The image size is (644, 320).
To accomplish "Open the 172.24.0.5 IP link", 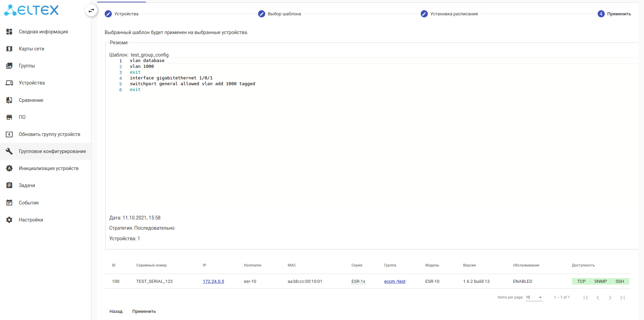I will pos(213,281).
